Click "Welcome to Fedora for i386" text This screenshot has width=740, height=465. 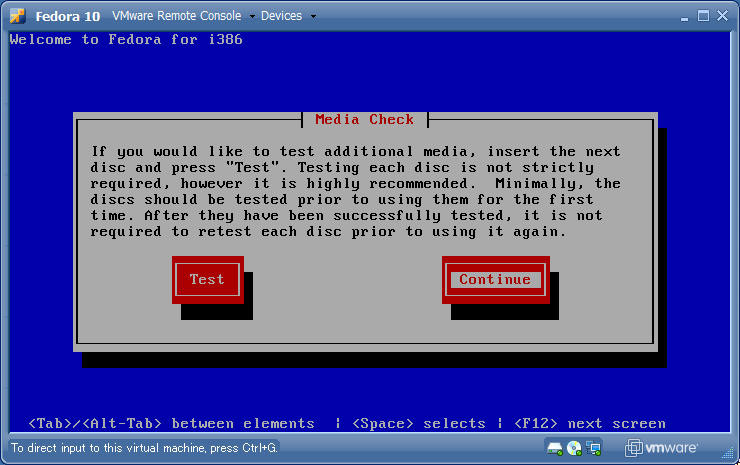[126, 39]
